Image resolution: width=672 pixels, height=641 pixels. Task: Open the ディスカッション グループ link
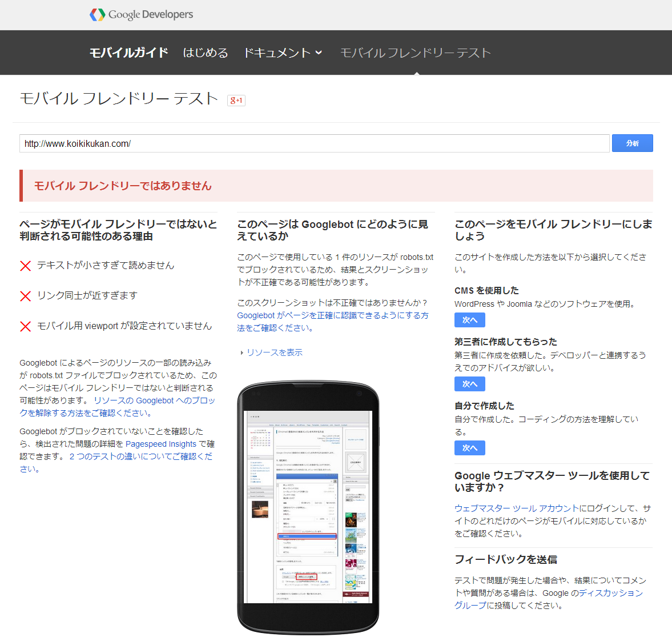(x=549, y=599)
